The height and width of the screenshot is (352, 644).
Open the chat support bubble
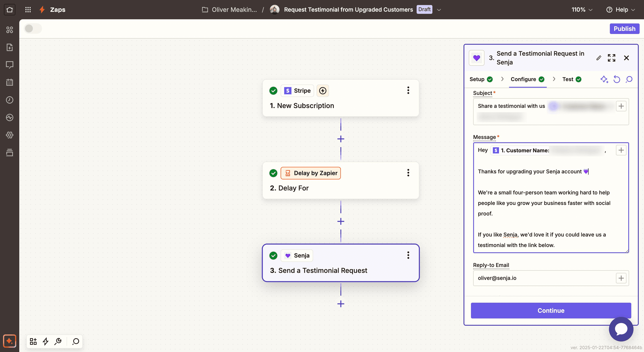(621, 329)
